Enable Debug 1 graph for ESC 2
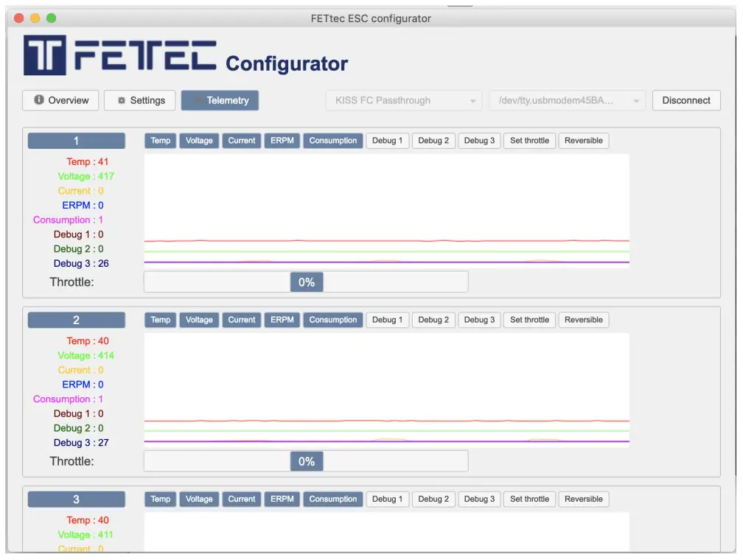This screenshot has width=743, height=560. pos(387,320)
